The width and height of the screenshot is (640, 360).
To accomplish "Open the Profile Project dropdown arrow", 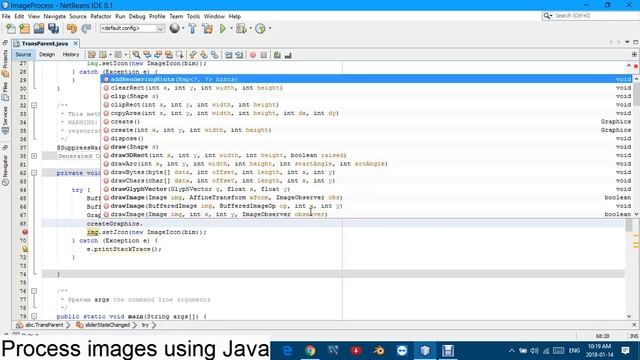I will [x=270, y=29].
